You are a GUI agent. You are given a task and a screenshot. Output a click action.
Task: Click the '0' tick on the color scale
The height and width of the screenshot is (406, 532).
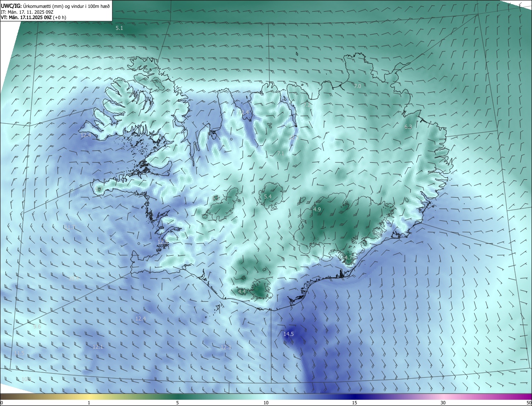2,403
